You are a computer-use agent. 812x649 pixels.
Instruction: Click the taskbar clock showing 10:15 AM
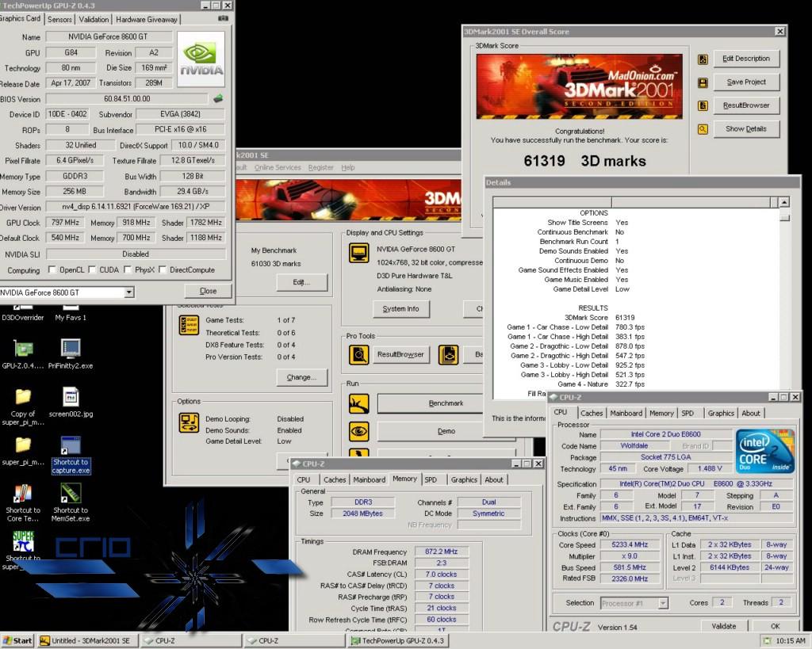(x=790, y=641)
